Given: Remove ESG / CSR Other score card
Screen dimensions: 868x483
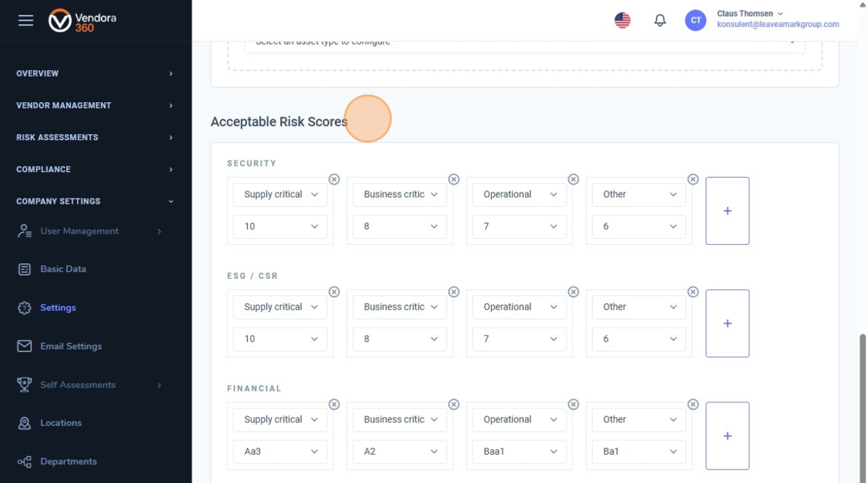Looking at the screenshot, I should click(x=693, y=292).
